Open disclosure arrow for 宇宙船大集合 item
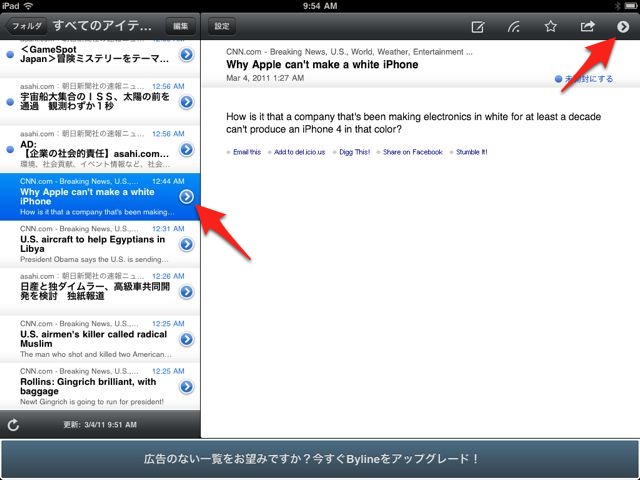 [x=187, y=102]
